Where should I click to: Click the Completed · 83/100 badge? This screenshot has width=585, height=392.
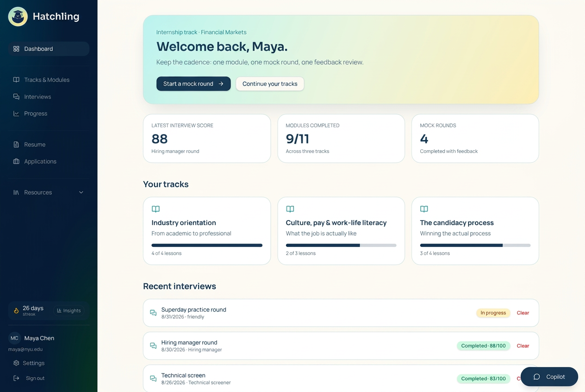click(484, 379)
